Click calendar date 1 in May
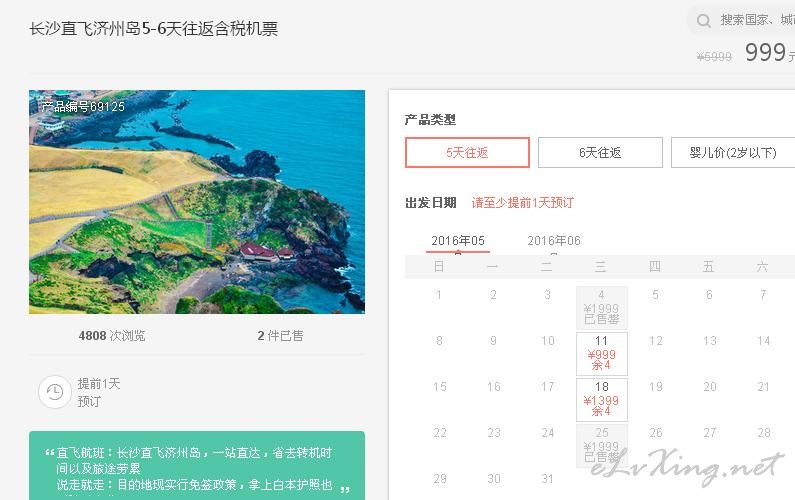The height and width of the screenshot is (500, 795). point(439,295)
